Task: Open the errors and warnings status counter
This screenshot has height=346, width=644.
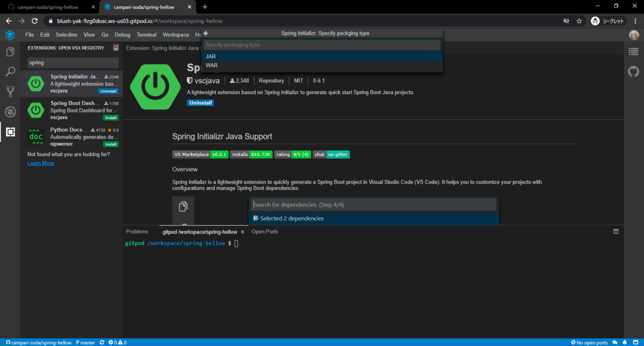Action: click(118, 342)
